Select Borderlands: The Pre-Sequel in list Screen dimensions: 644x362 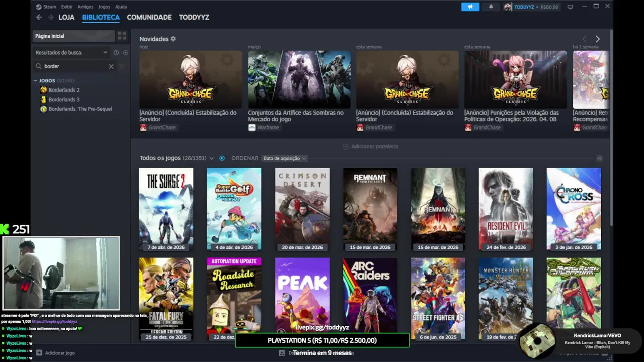coord(80,109)
